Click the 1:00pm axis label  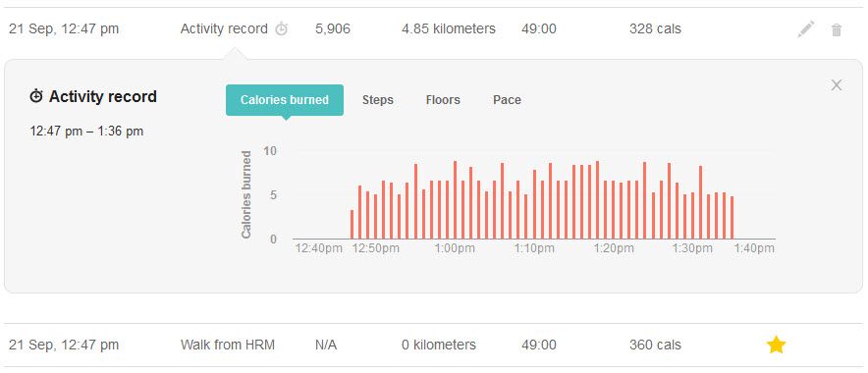pos(455,248)
